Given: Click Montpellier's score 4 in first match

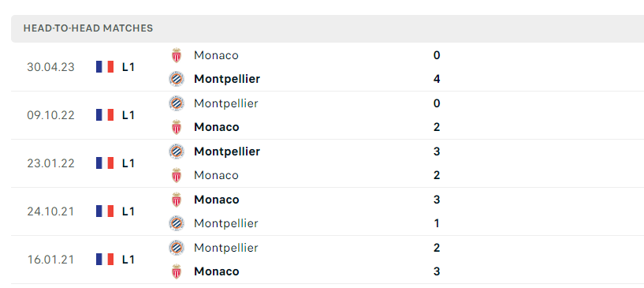Looking at the screenshot, I should coord(437,79).
